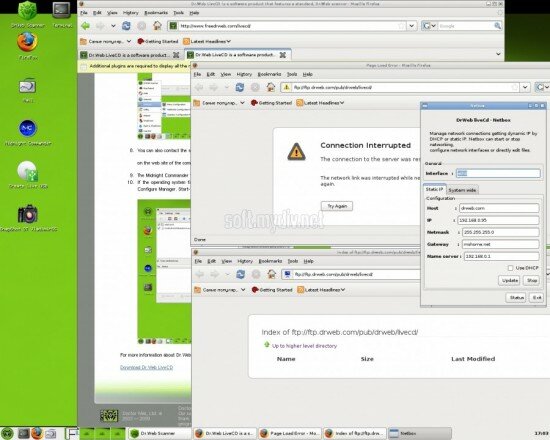Viewport: 550px width, 440px height.
Task: Click the URL bar in main Firefox window
Action: (288, 26)
